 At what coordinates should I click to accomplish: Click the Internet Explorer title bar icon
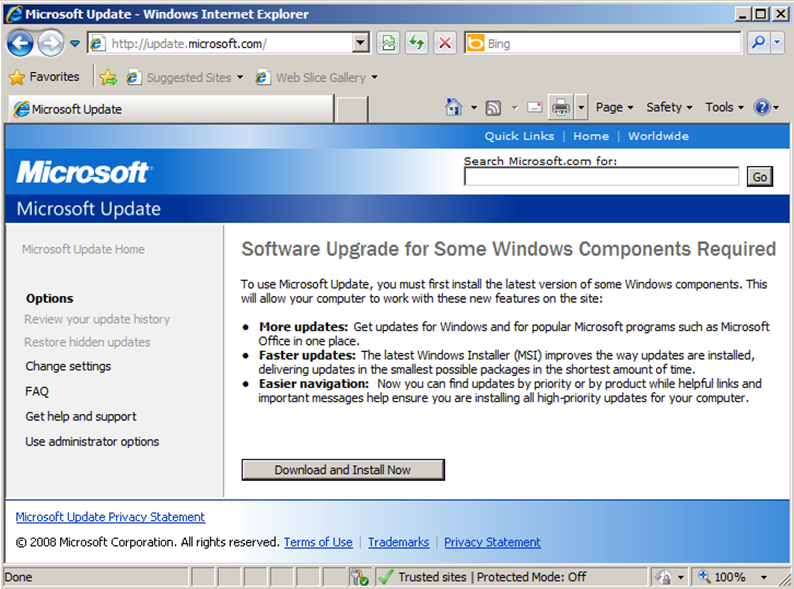pos(14,14)
